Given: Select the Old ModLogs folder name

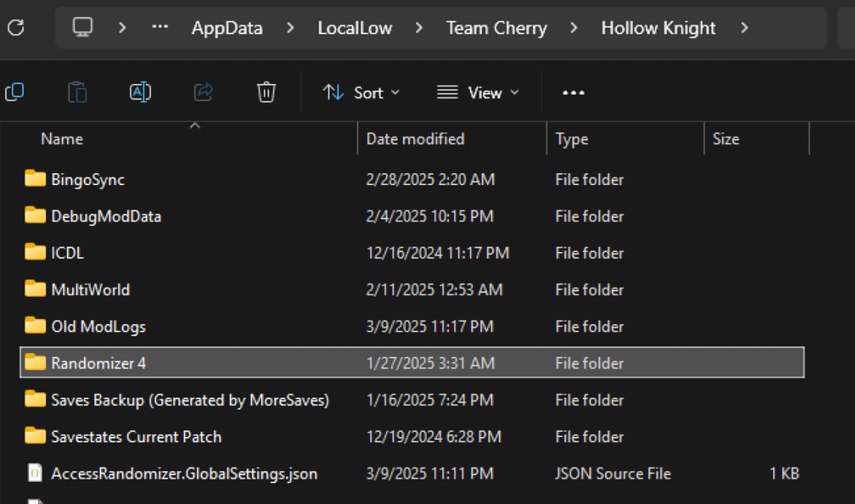Looking at the screenshot, I should 99,327.
